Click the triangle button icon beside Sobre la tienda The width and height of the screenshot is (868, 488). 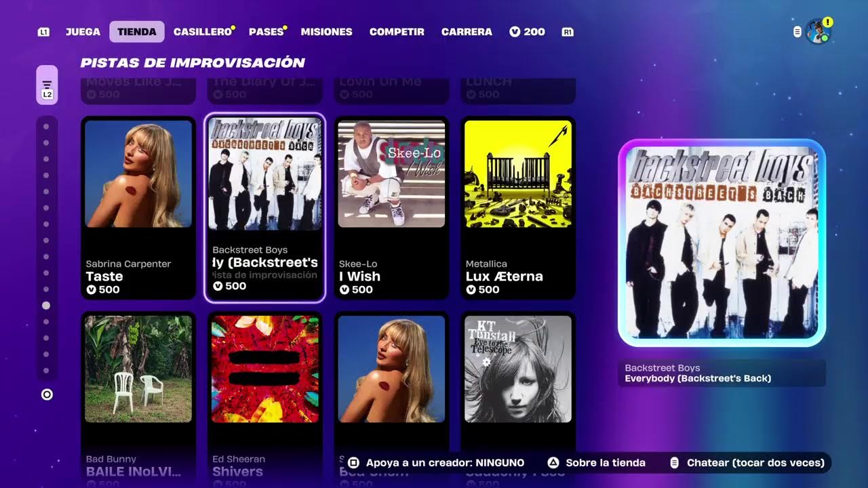click(553, 463)
